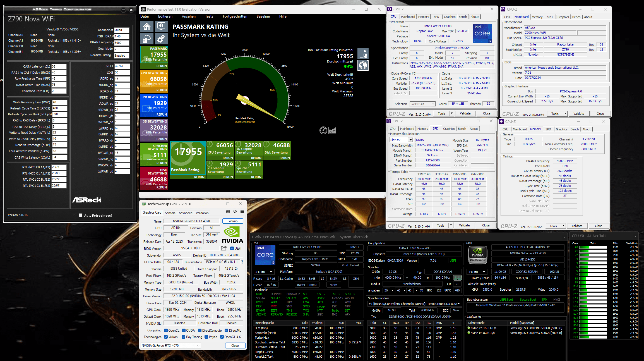Screen dimensions: 644x361
Task: Click Validate in the CPU-Z CPU window
Action: point(465,113)
